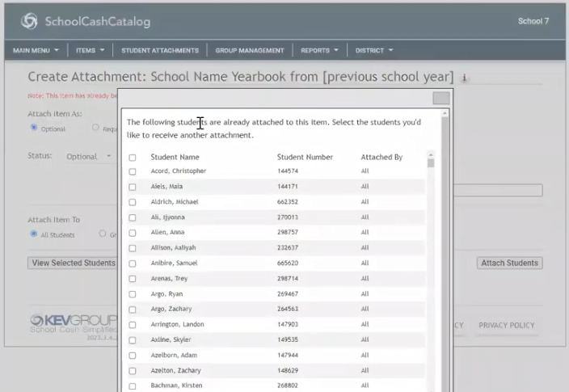Check the box for Aiels, Maia
This screenshot has height=392, width=569.
(133, 187)
